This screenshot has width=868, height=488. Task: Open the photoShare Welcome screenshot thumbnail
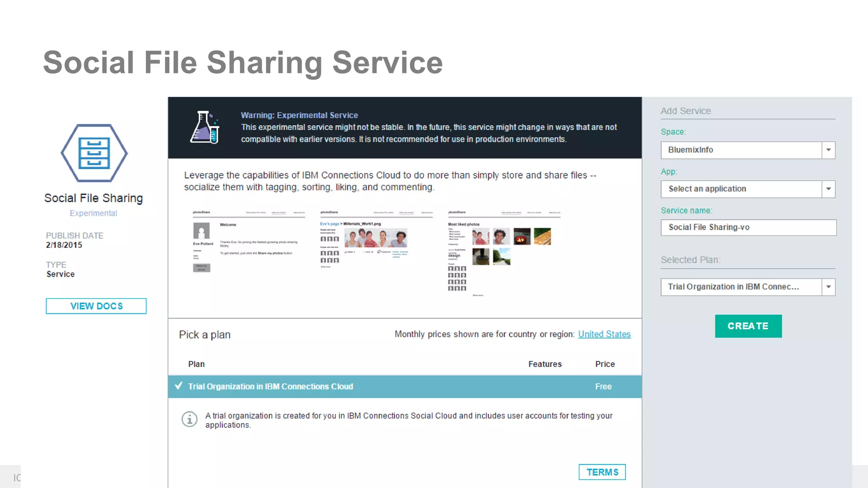249,241
